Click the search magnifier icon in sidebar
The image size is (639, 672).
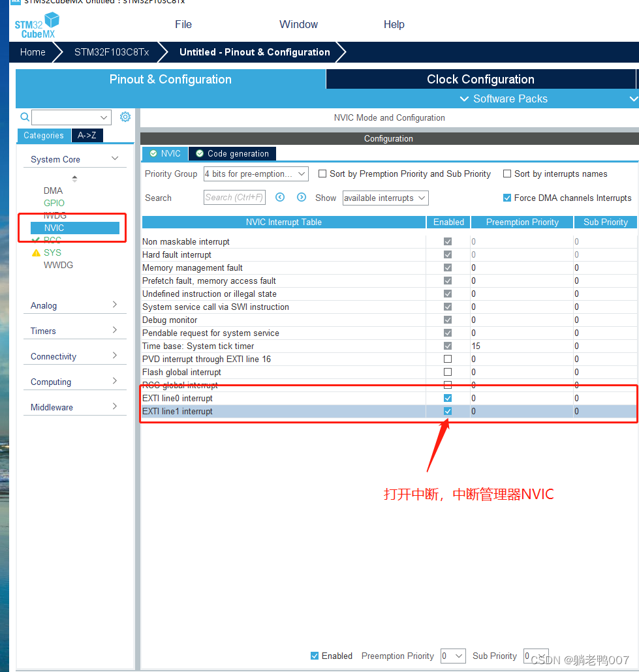pyautogui.click(x=25, y=117)
